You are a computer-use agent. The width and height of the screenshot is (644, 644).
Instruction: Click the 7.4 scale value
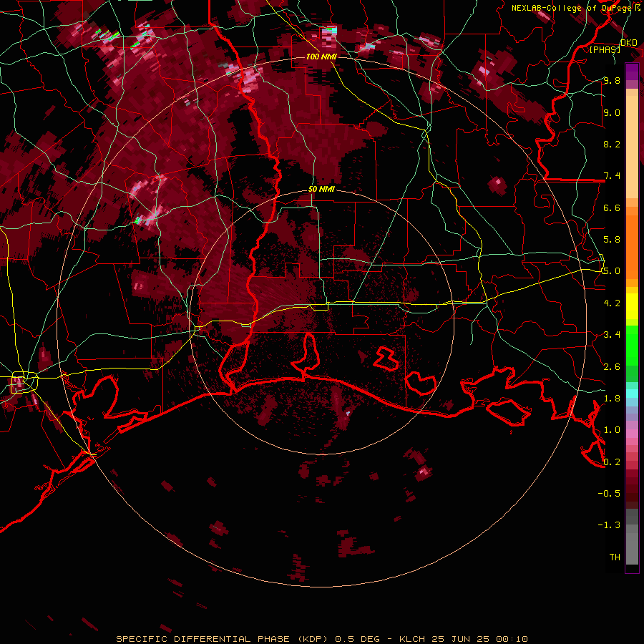[612, 176]
